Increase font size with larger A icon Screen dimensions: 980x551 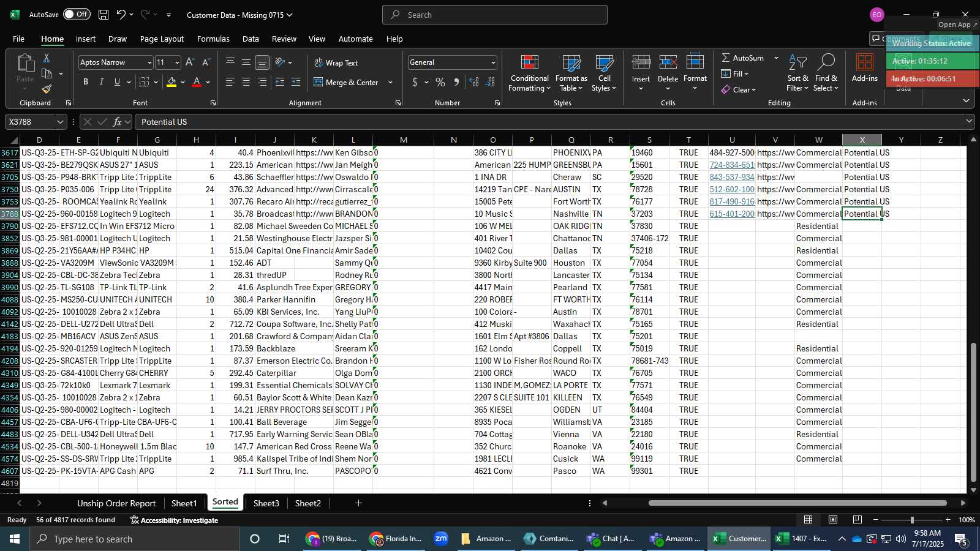[190, 62]
